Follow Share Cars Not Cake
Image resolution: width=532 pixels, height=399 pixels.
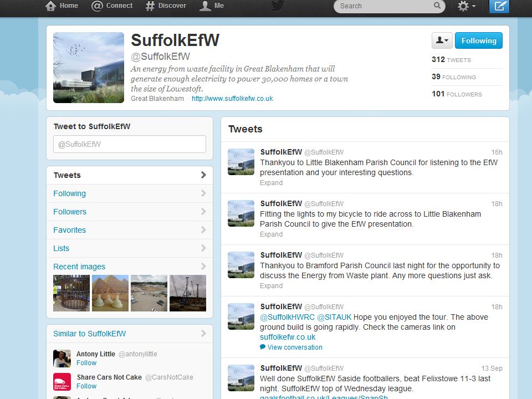point(86,386)
